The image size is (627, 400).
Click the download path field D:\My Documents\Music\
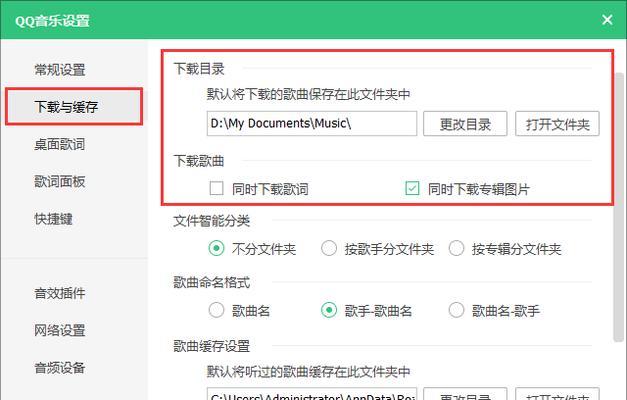312,124
